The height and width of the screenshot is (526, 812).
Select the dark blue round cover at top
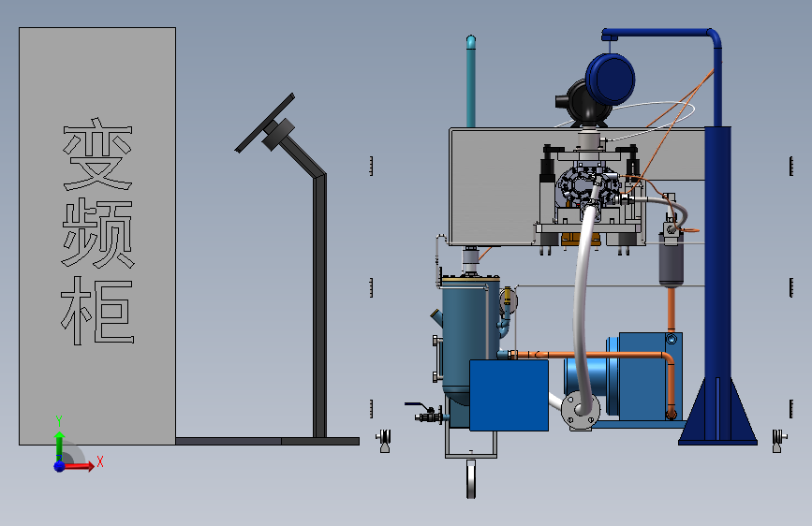611,80
